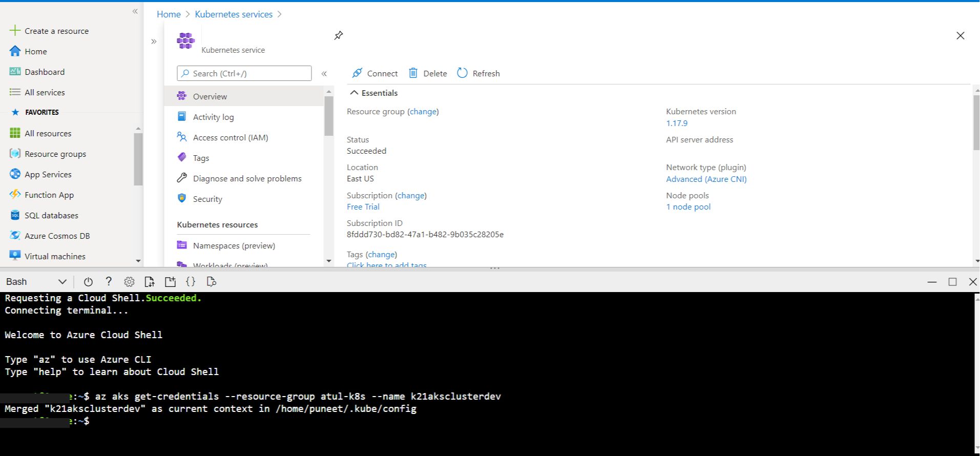The image size is (980, 456).
Task: Click the Connect button
Action: tap(375, 73)
